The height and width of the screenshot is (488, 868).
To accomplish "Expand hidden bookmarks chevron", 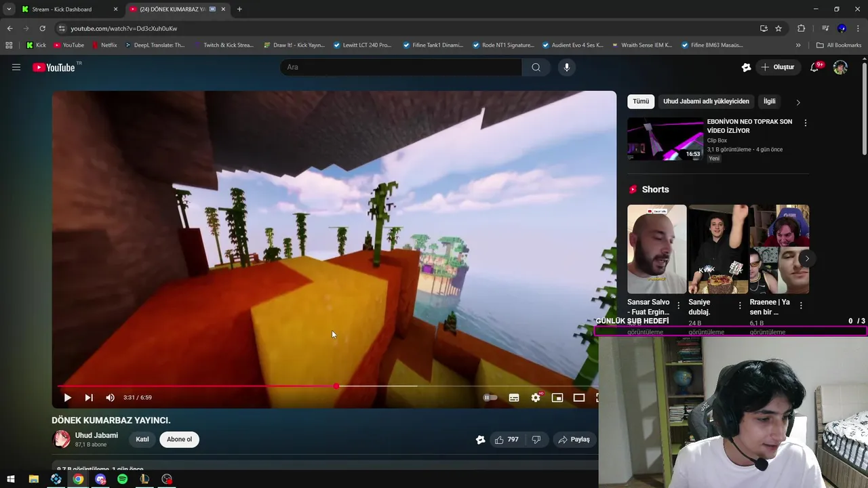I will (798, 45).
